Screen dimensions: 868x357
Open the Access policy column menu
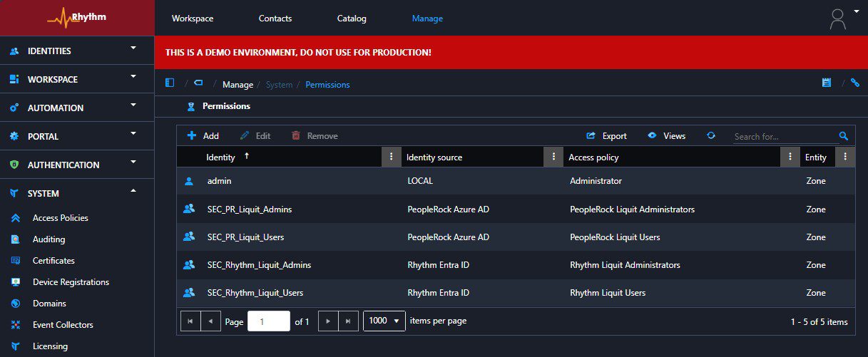pos(790,157)
